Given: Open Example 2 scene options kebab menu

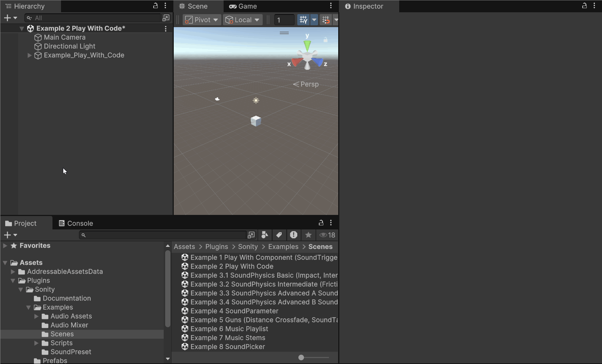Looking at the screenshot, I should click(x=166, y=29).
